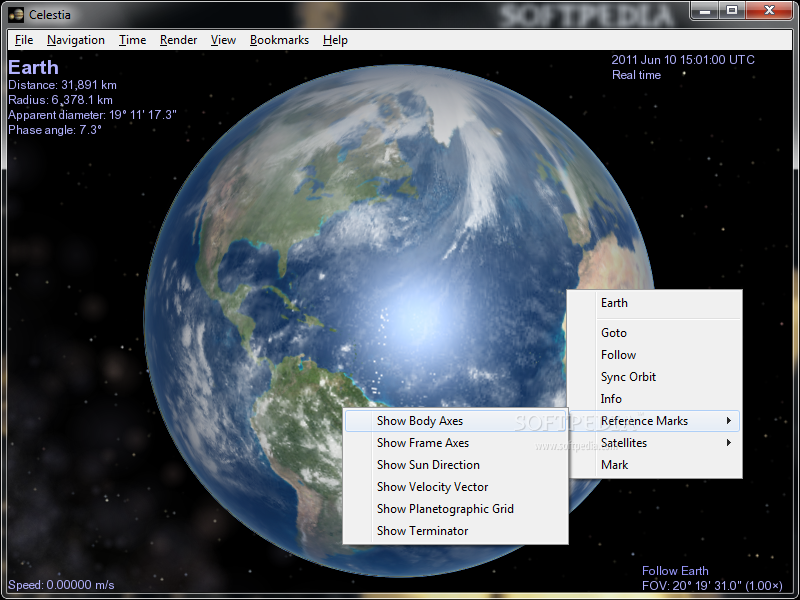Click 'Phase angle: 7.3°' text
Image resolution: width=800 pixels, height=600 pixels.
(x=55, y=130)
